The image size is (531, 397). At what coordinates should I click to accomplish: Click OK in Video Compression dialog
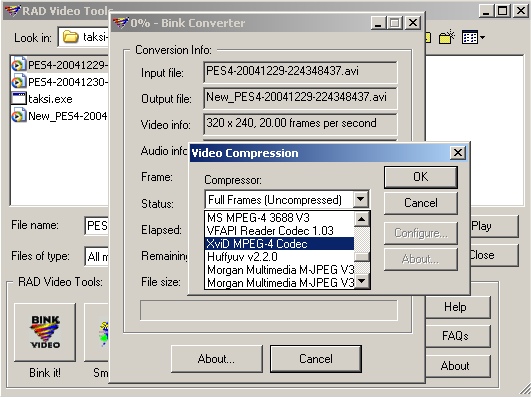coord(421,177)
